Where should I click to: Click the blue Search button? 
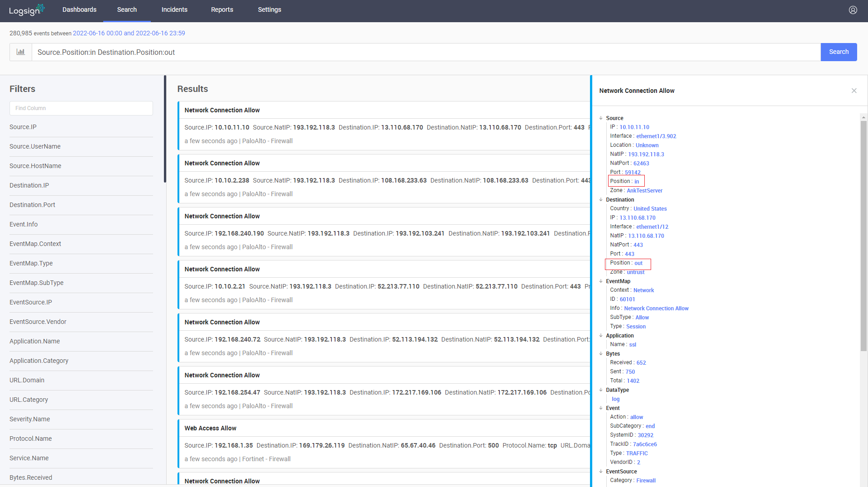click(x=839, y=52)
